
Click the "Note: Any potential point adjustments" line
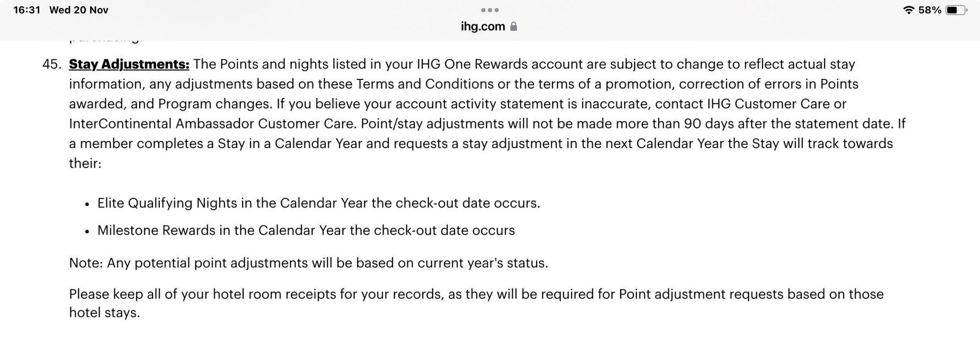point(308,263)
